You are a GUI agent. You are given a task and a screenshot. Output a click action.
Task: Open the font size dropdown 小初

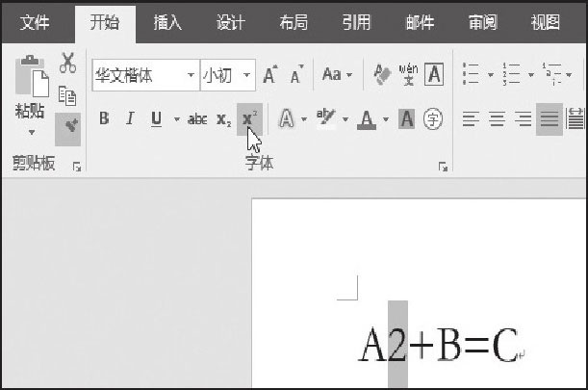click(x=246, y=75)
